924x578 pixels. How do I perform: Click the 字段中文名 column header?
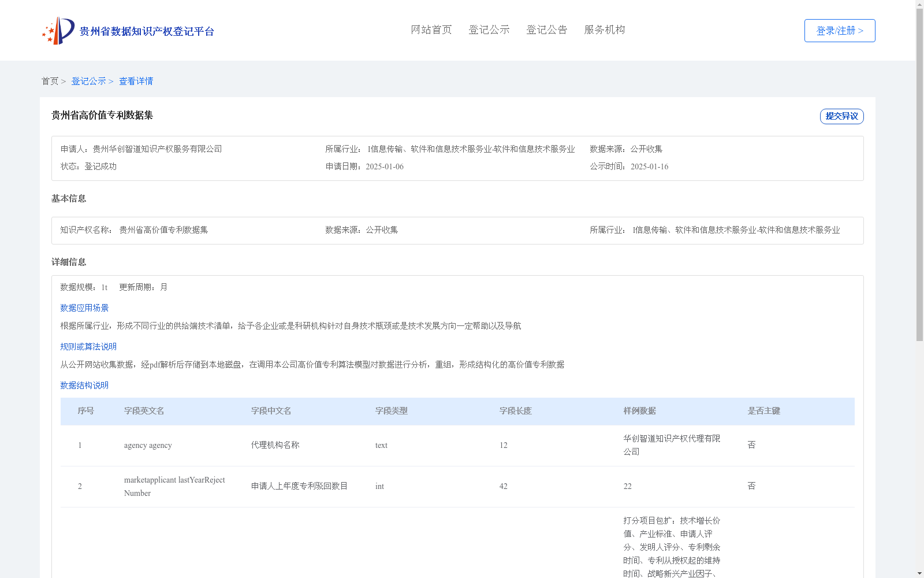[271, 411]
